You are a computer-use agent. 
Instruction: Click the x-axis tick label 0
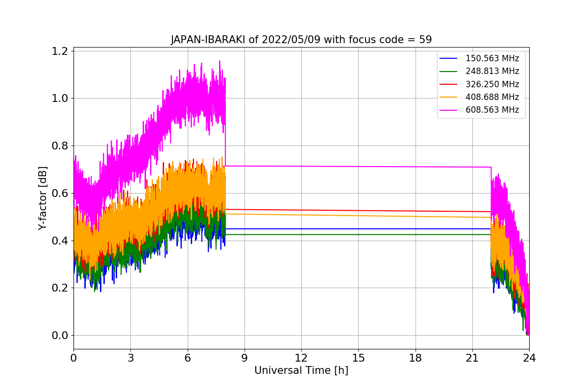point(73,358)
